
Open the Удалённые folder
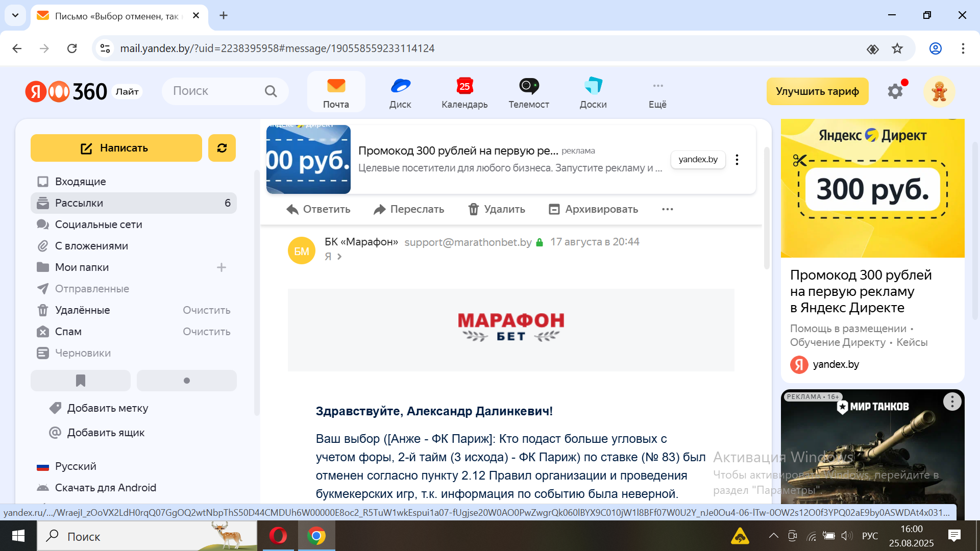coord(82,310)
